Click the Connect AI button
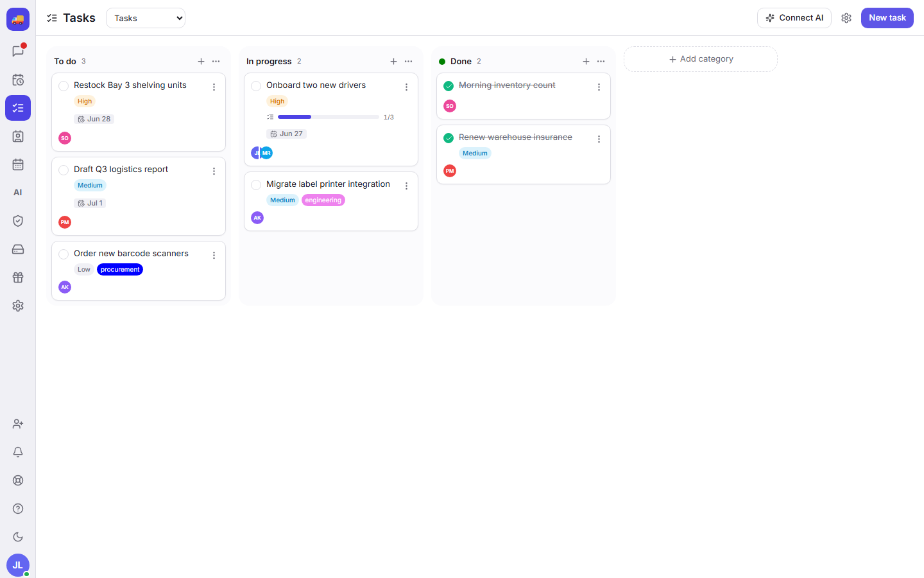924x578 pixels. tap(794, 18)
